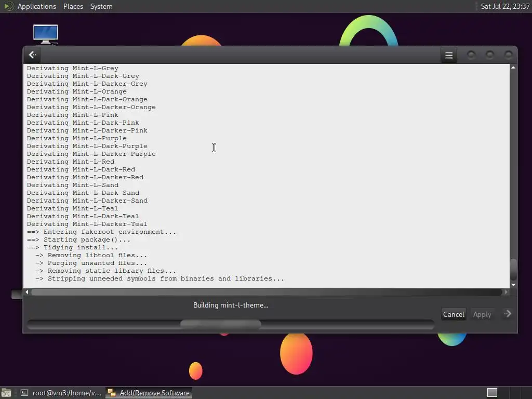Click the line 'Removing static library files...'
This screenshot has height=399, width=532.
(106, 271)
